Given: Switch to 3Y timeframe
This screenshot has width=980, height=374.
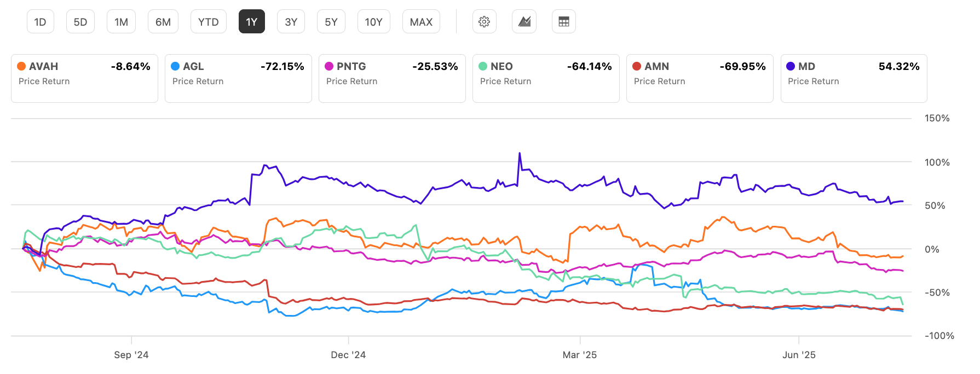Looking at the screenshot, I should pos(291,21).
